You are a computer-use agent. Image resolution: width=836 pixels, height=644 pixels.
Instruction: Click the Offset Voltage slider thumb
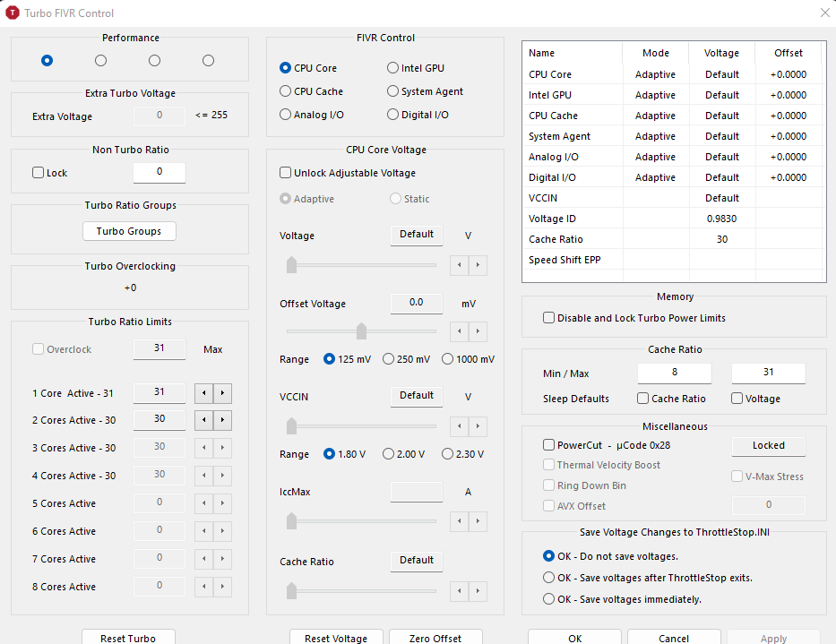coord(361,331)
